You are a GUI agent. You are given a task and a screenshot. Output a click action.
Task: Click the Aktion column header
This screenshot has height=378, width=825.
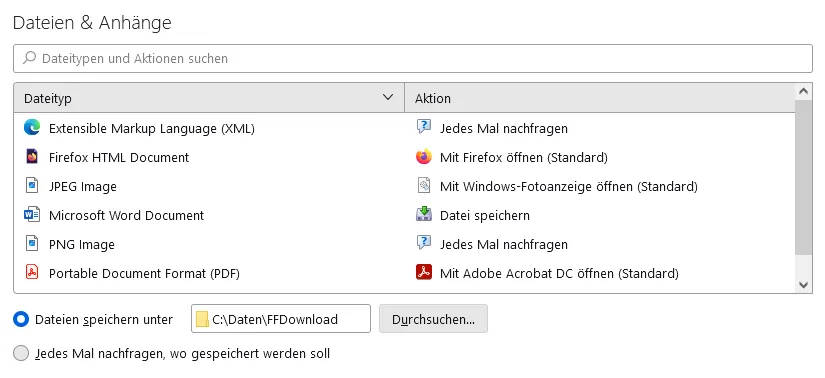(x=600, y=98)
